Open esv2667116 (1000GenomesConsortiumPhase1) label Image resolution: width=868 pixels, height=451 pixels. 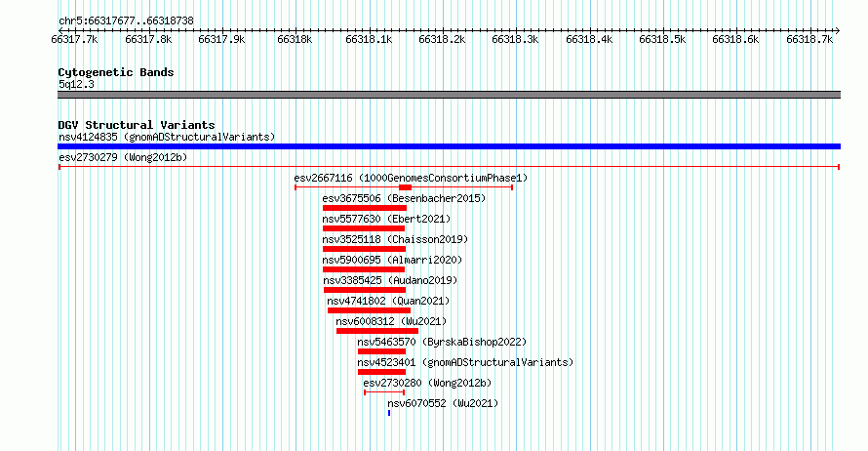[x=411, y=178]
